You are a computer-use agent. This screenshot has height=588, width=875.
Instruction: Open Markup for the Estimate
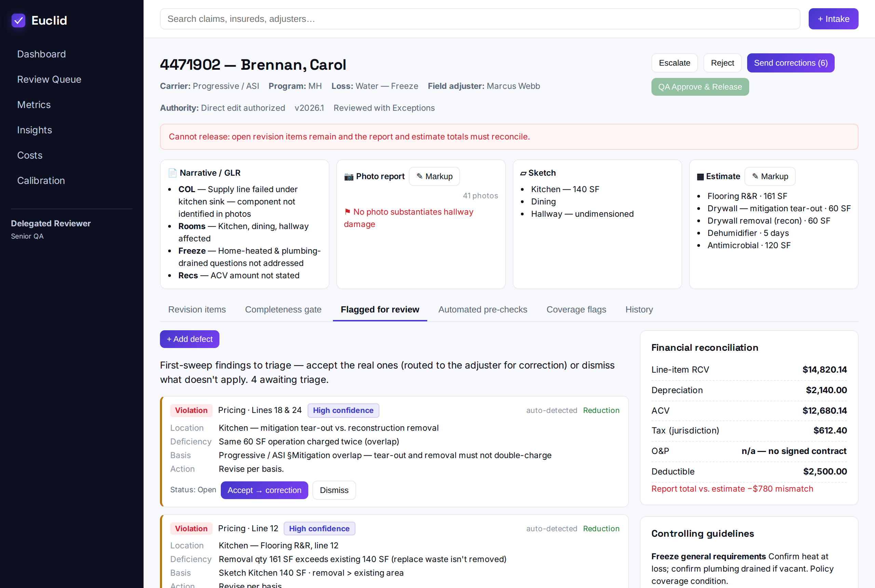coord(770,177)
